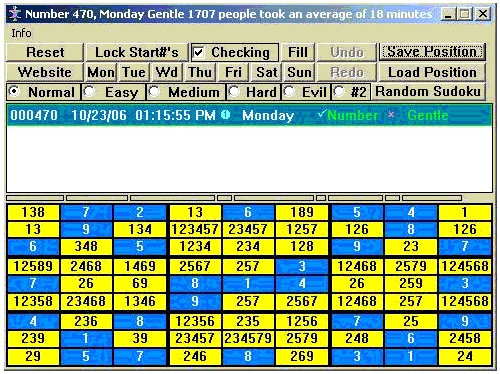Select the #2 radio button
Screen dimensions: 500x374
tap(339, 92)
